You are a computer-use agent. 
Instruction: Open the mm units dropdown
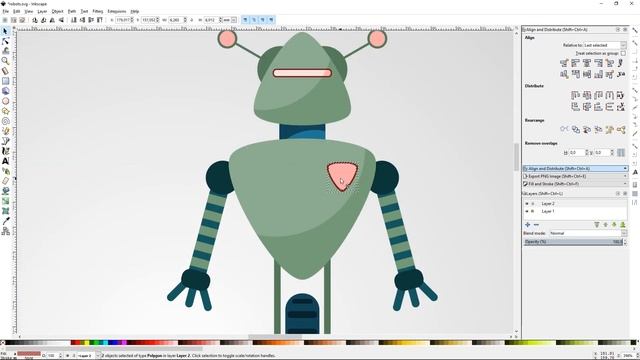coord(229,20)
